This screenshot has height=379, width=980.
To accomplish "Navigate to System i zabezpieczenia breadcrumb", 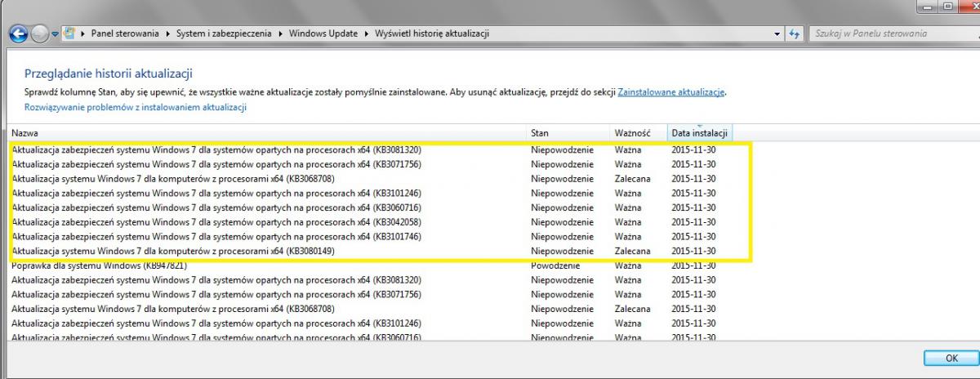I will pyautogui.click(x=225, y=33).
